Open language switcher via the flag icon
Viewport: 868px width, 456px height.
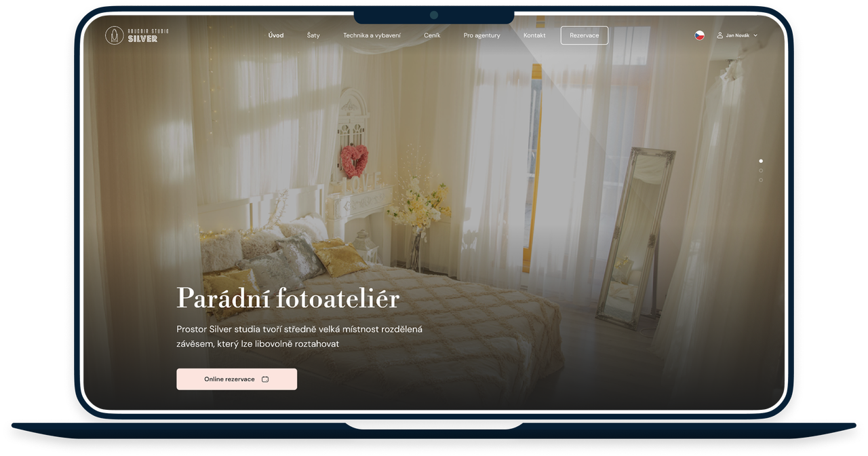pyautogui.click(x=699, y=35)
